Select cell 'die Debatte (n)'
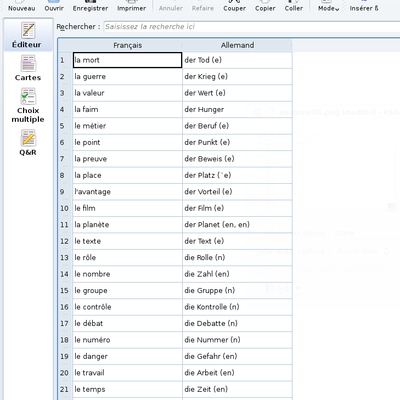The image size is (400, 400). click(x=237, y=323)
